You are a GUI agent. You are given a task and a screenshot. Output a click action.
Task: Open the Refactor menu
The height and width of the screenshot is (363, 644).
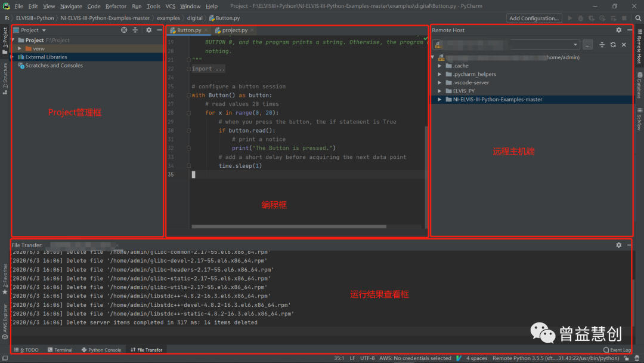pyautogui.click(x=116, y=6)
